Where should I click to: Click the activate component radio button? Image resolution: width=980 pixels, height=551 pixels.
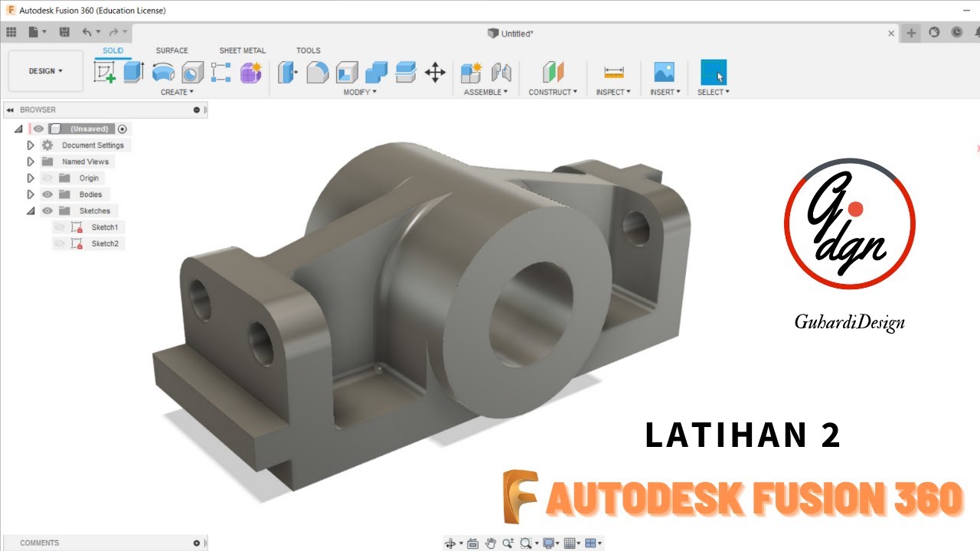(x=122, y=129)
